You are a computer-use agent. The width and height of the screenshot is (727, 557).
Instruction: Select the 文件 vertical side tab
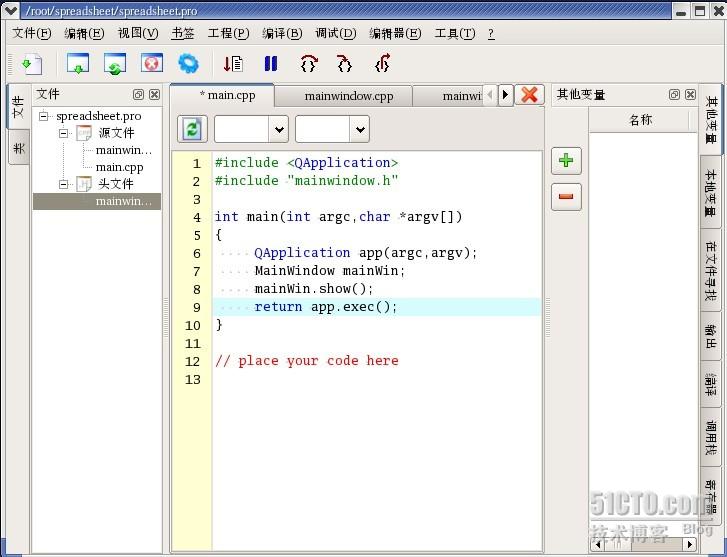coord(19,107)
